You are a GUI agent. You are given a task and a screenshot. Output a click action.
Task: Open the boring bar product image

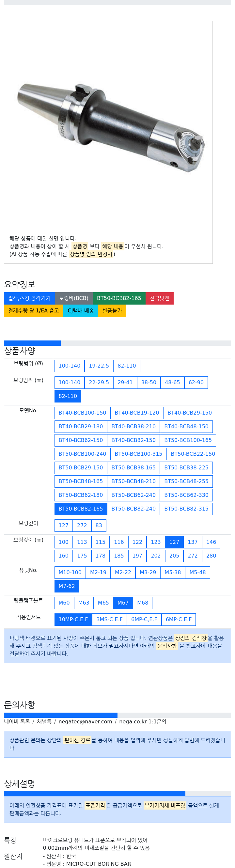coord(111,127)
